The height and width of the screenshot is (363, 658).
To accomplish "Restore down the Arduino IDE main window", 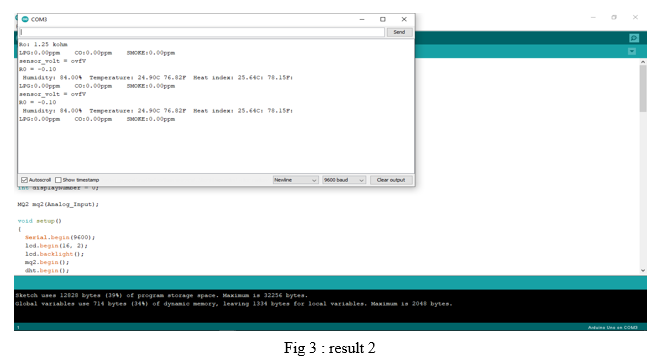I will pyautogui.click(x=614, y=17).
